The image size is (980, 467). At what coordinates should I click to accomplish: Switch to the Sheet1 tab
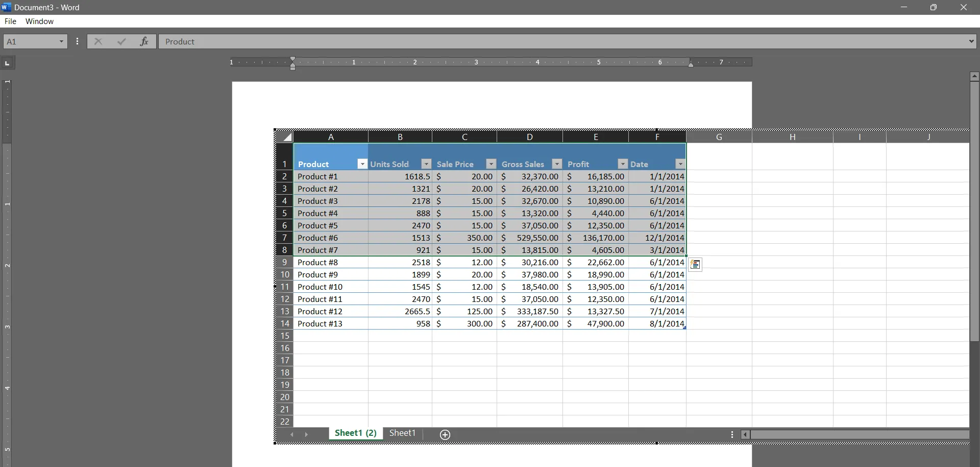(x=402, y=433)
